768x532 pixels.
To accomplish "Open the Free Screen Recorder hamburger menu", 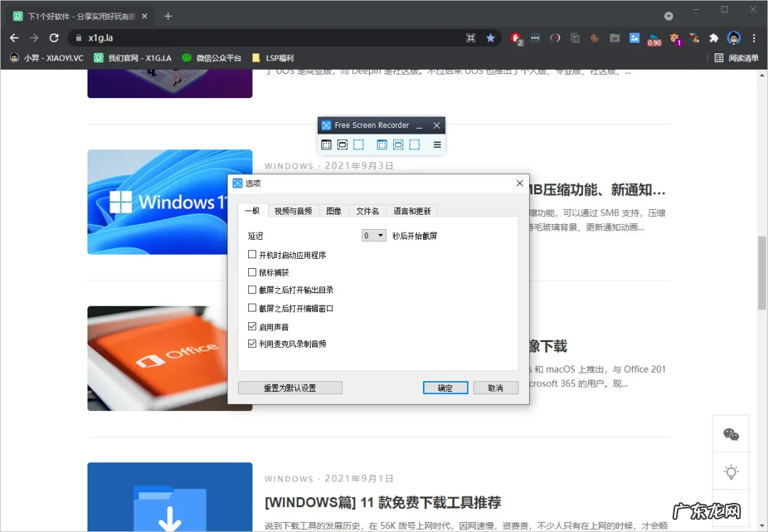I will (437, 144).
